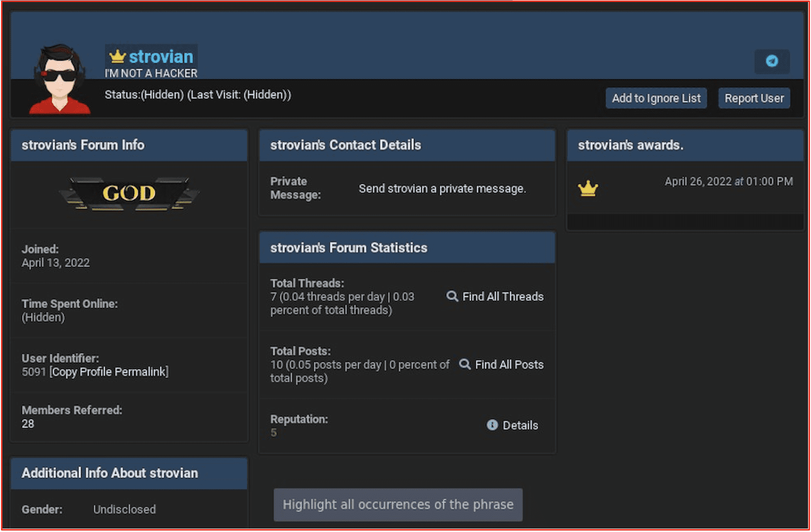Viewport: 811px width, 532px height.
Task: Click the Time Spent Online (Hidden) value
Action: 43,317
